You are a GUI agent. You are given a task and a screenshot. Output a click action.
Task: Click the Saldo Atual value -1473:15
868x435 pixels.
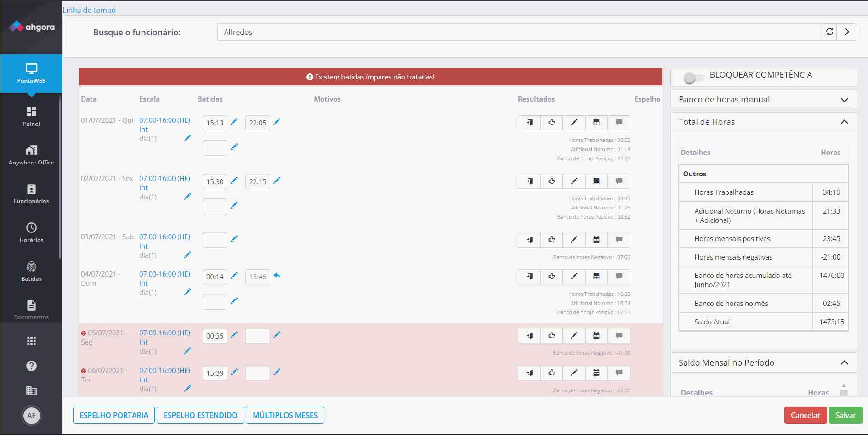pos(830,322)
